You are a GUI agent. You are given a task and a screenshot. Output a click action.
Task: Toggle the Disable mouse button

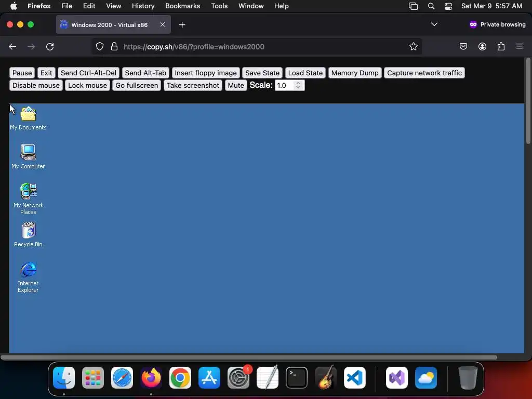point(36,86)
